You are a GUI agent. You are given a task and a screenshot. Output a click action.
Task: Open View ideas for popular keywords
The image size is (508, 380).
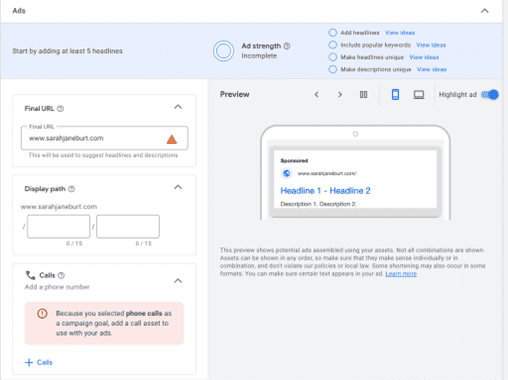click(431, 45)
